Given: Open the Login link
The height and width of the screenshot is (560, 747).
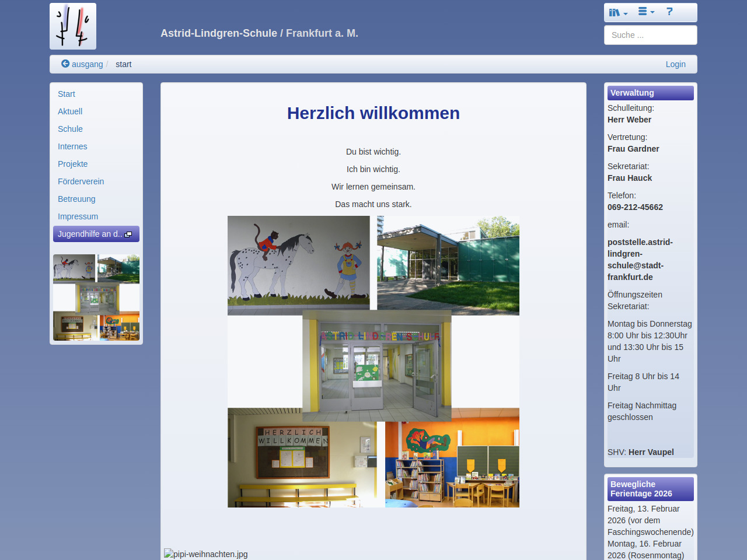Looking at the screenshot, I should pyautogui.click(x=675, y=64).
